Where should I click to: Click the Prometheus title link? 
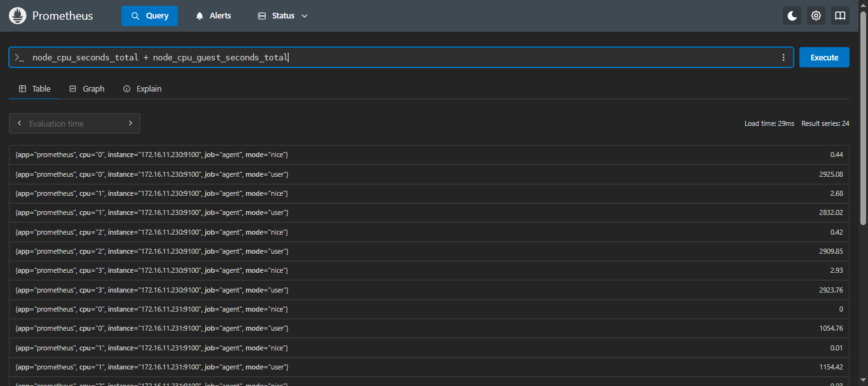pyautogui.click(x=63, y=16)
